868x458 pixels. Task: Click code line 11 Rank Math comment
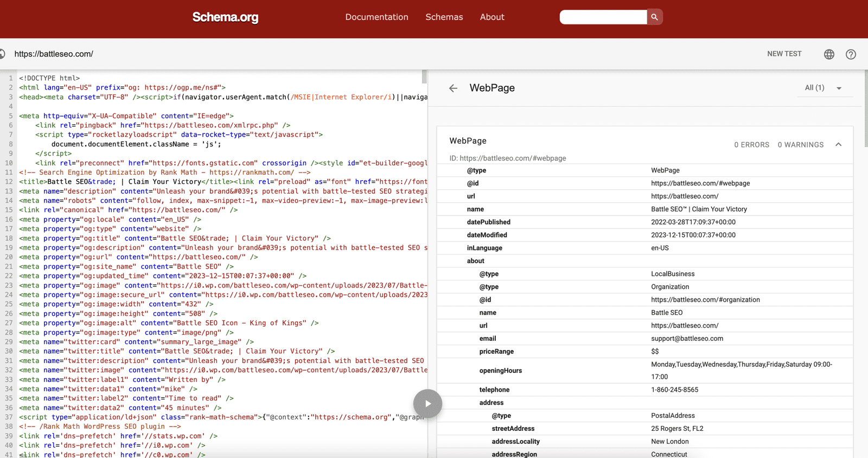coord(164,173)
